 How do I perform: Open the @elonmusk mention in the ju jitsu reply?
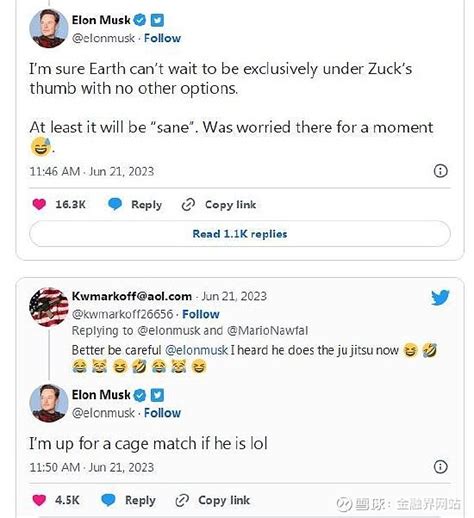(x=196, y=350)
